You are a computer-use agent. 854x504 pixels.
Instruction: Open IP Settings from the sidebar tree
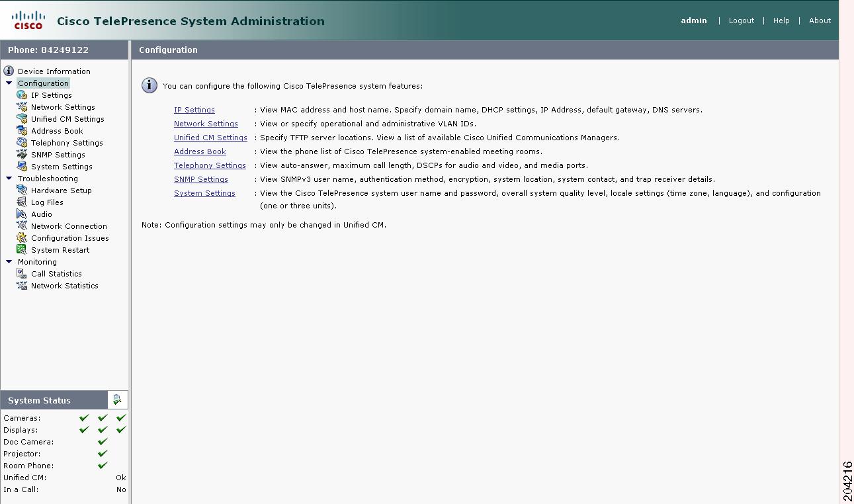coord(52,95)
